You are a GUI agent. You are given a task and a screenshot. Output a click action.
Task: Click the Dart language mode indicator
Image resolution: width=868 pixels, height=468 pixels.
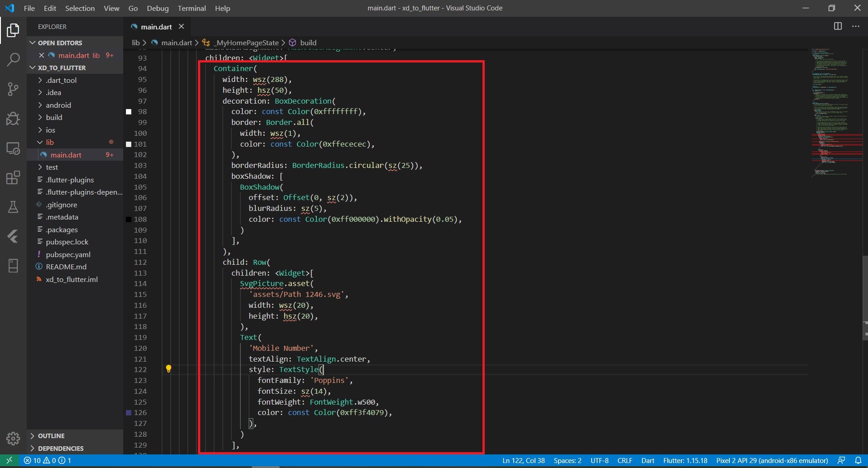click(x=648, y=460)
